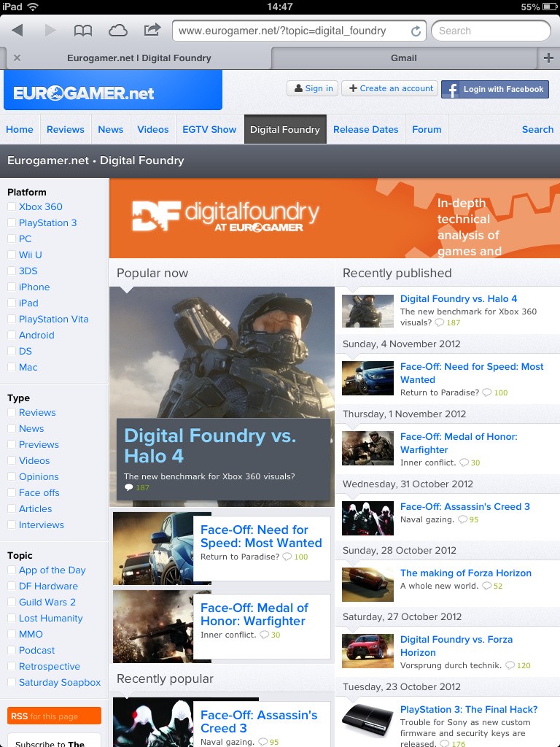Open the iCloud tabs cloud icon
Screen dimensions: 560x747
tap(117, 31)
